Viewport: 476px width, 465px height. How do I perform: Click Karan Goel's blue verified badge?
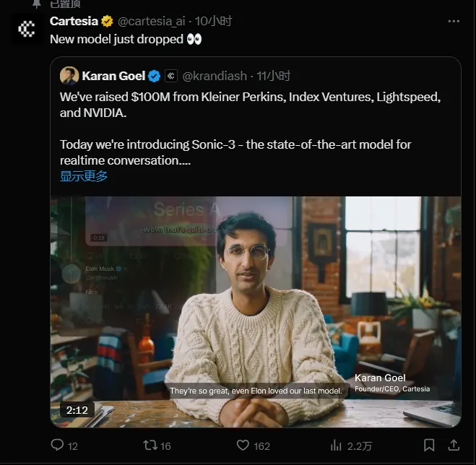pyautogui.click(x=155, y=76)
